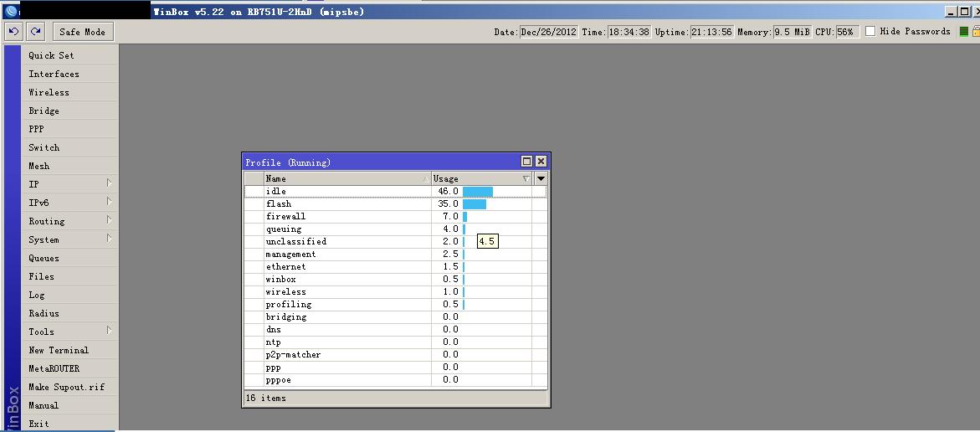This screenshot has height=432, width=980.
Task: Open New Terminal
Action: [x=69, y=350]
